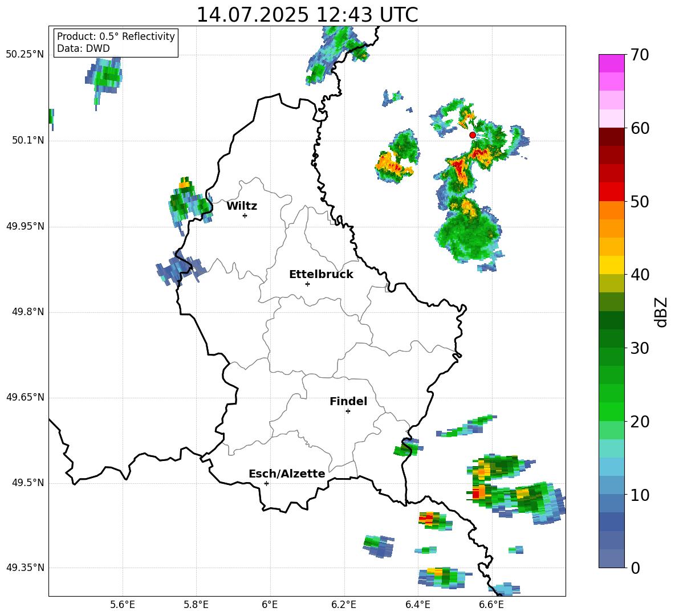Image resolution: width=675 pixels, height=616 pixels.
Task: Click the 49.95°N latitude label
Action: [x=25, y=226]
